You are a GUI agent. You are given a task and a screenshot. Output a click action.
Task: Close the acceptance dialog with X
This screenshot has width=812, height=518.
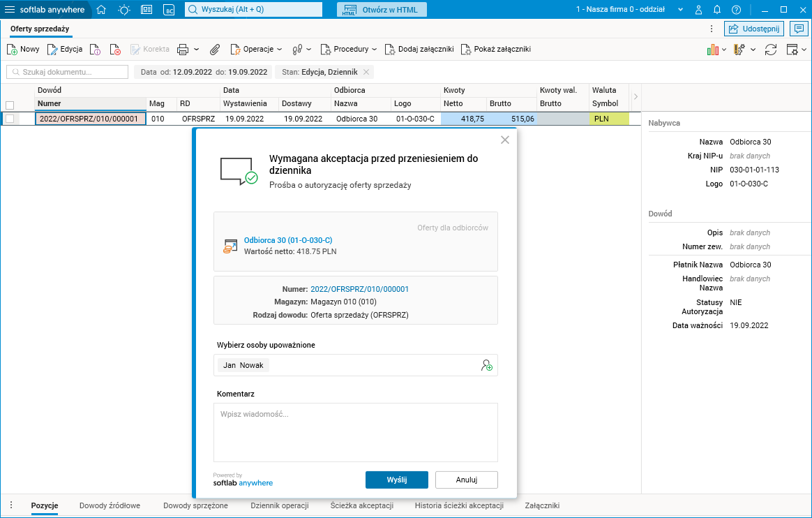505,140
